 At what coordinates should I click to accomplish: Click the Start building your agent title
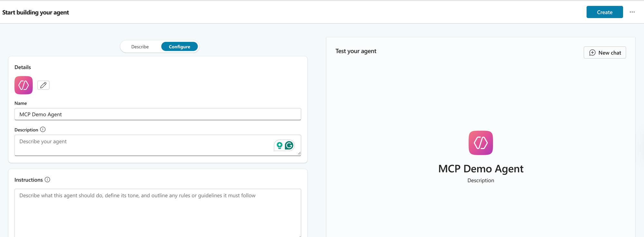(x=36, y=13)
